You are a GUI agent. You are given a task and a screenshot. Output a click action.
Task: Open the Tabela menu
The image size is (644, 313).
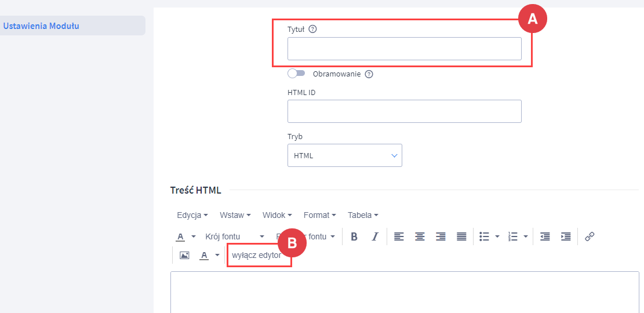(x=363, y=215)
